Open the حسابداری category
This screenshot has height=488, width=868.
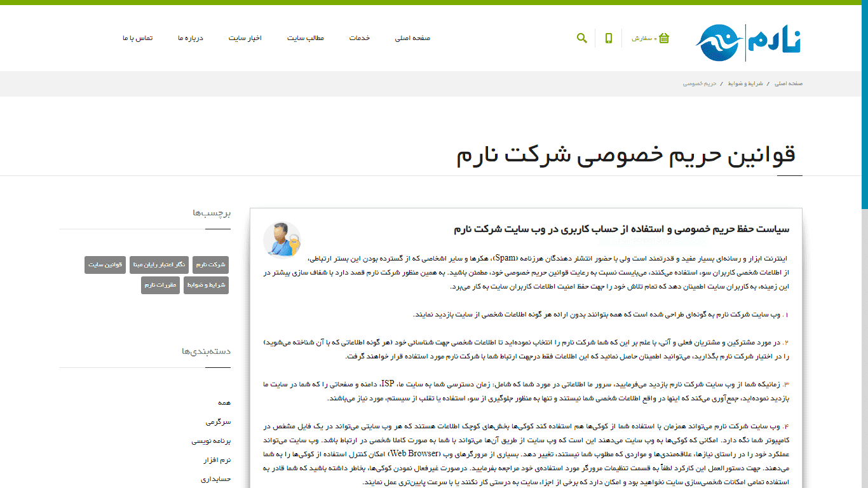(216, 479)
